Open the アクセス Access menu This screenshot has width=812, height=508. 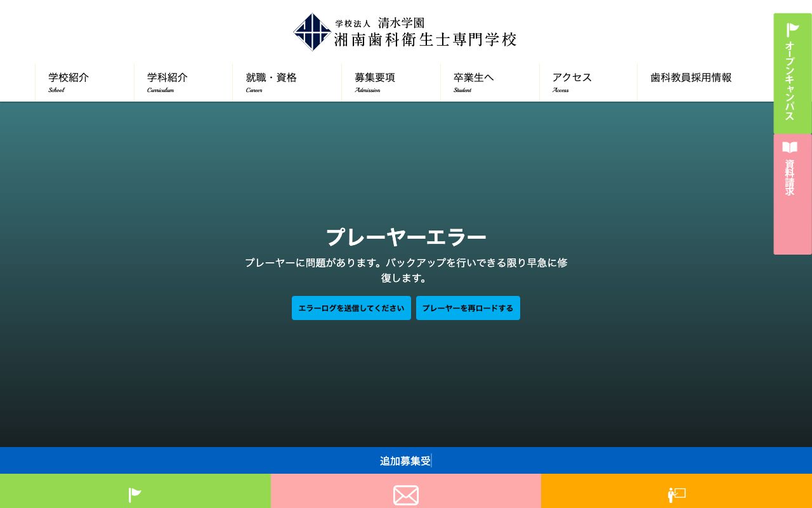[x=571, y=81]
